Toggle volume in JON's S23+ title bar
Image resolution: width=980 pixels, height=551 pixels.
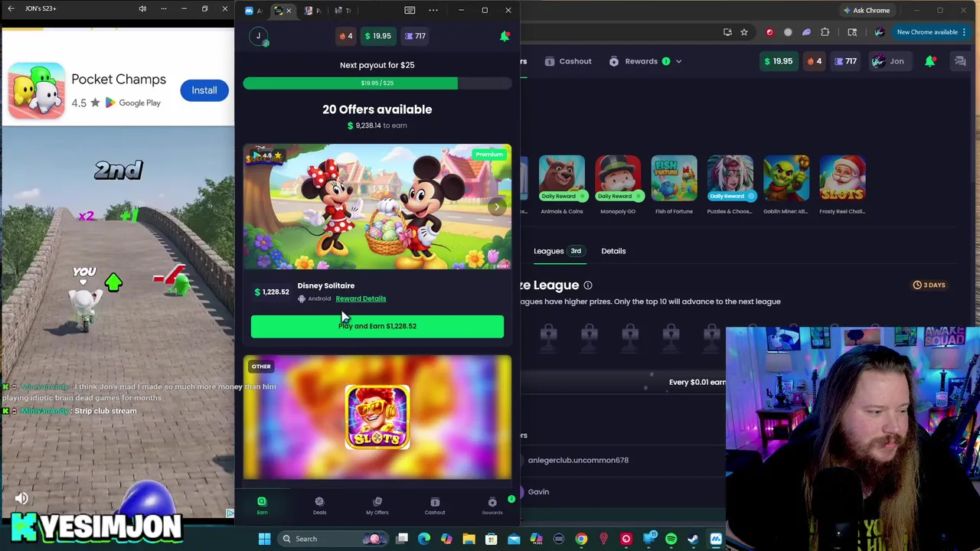tap(142, 8)
